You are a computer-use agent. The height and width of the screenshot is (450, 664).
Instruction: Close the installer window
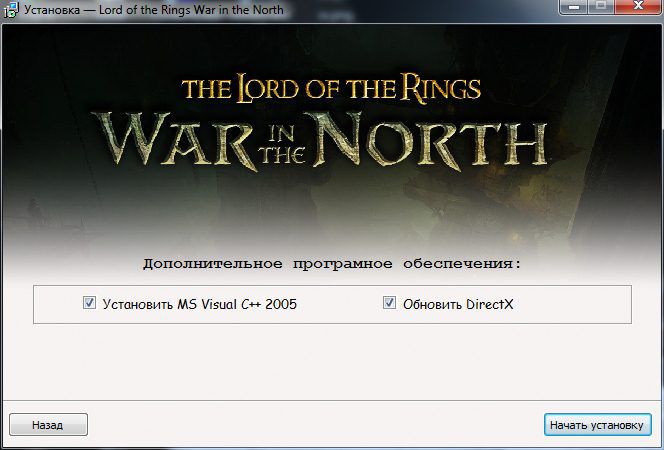pyautogui.click(x=639, y=7)
